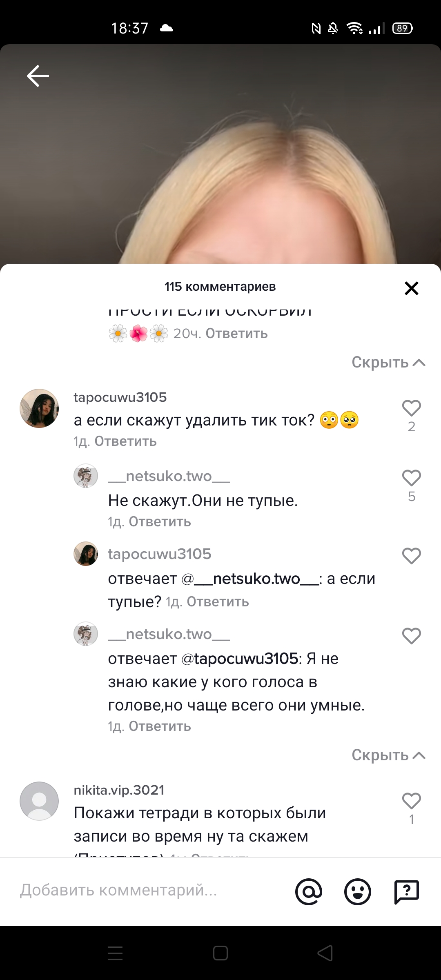
Task: Tap the question bubble icon
Action: [407, 891]
